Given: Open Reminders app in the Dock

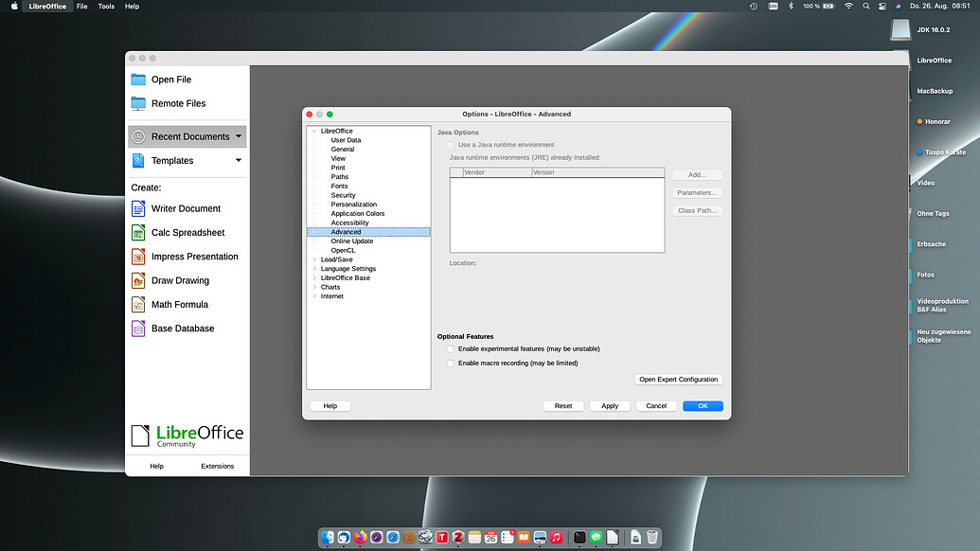Looking at the screenshot, I should click(508, 537).
